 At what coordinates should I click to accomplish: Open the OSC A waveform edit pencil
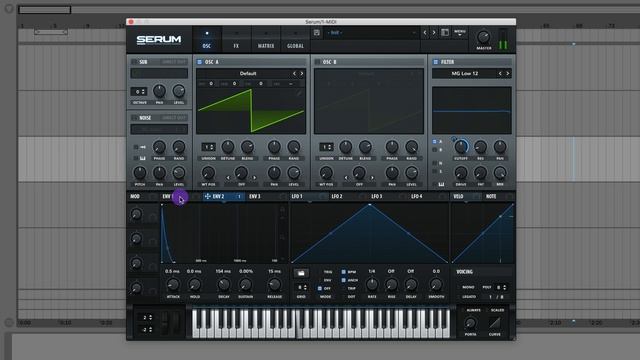tap(299, 93)
